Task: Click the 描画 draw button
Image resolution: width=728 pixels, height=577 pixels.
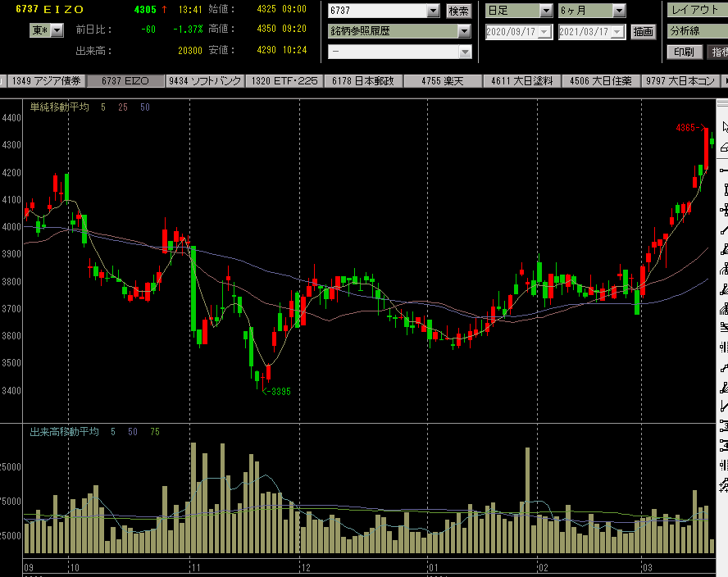Action: coord(644,32)
